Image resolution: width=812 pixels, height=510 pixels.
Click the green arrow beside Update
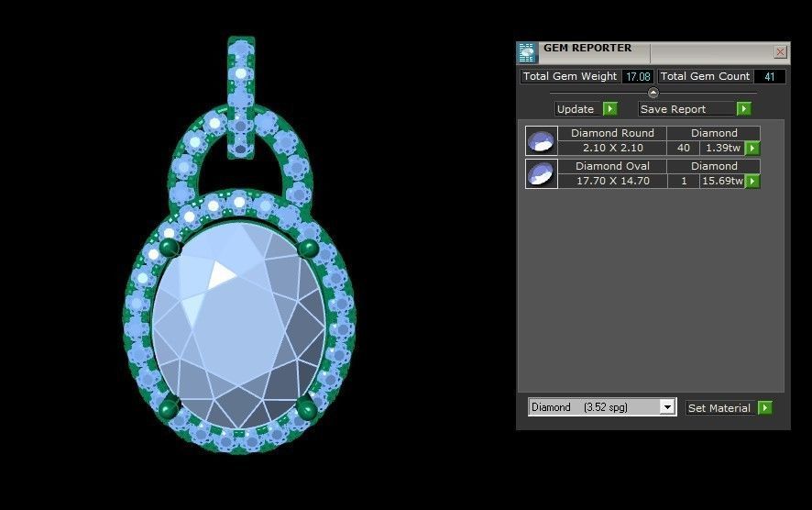[x=610, y=109]
